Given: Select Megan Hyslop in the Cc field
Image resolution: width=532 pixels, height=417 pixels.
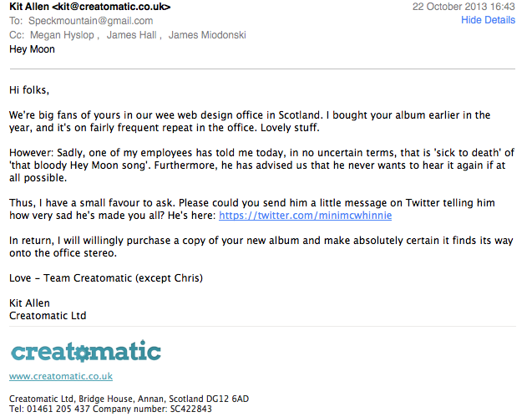Looking at the screenshot, I should [65, 35].
